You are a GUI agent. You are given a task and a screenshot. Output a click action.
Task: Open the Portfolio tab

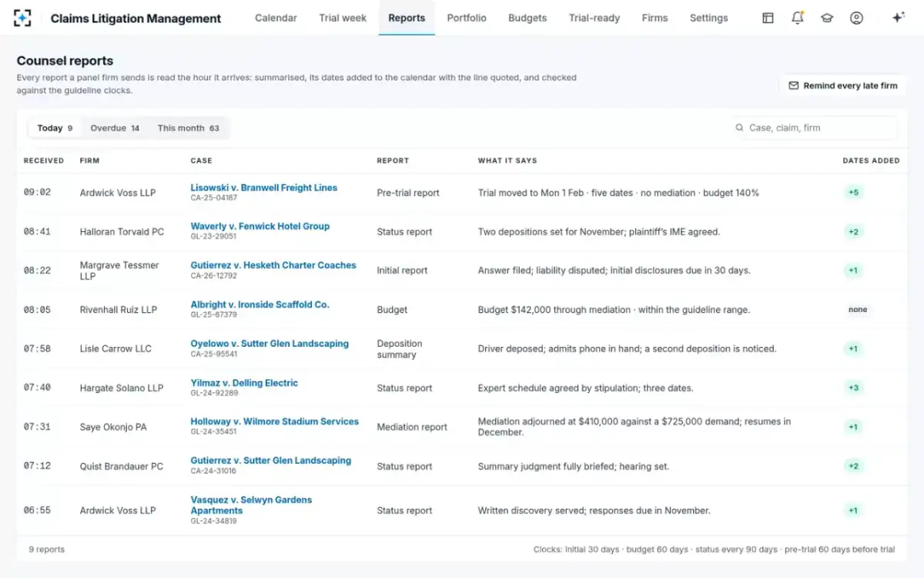467,18
